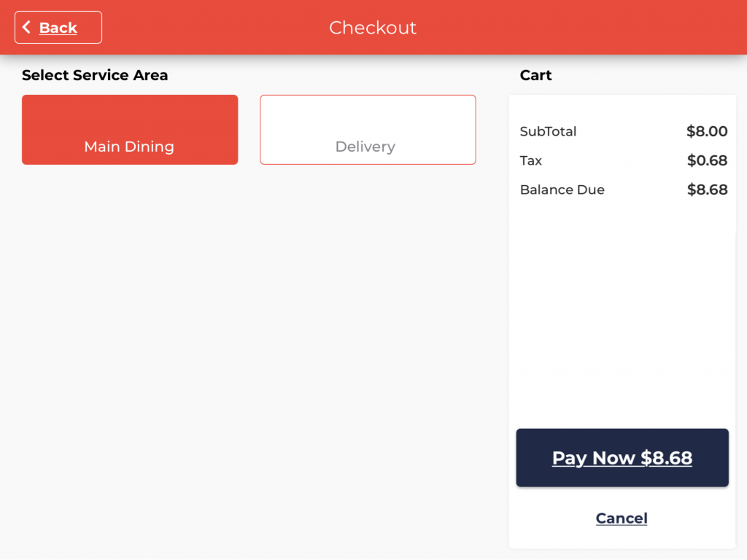Click the blank top half of the Main Dining tile
This screenshot has height=560, width=747.
click(130, 113)
